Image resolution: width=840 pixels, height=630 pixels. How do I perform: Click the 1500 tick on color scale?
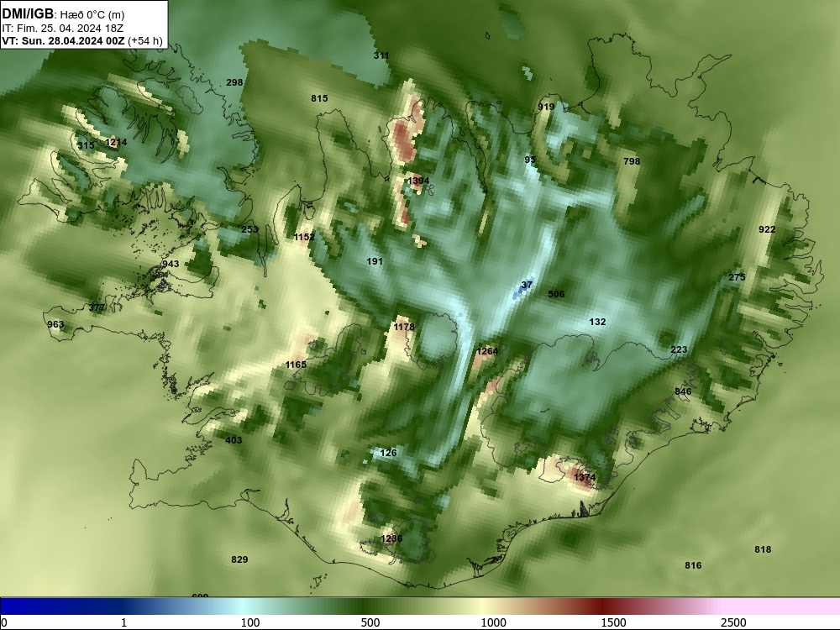613,622
